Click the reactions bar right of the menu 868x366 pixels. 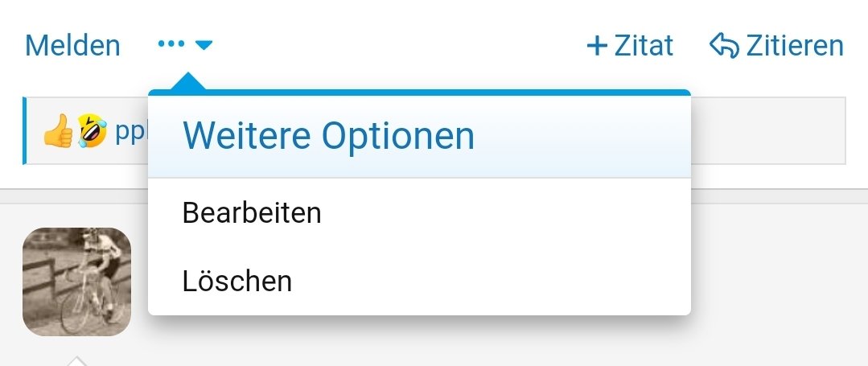pyautogui.click(x=767, y=131)
